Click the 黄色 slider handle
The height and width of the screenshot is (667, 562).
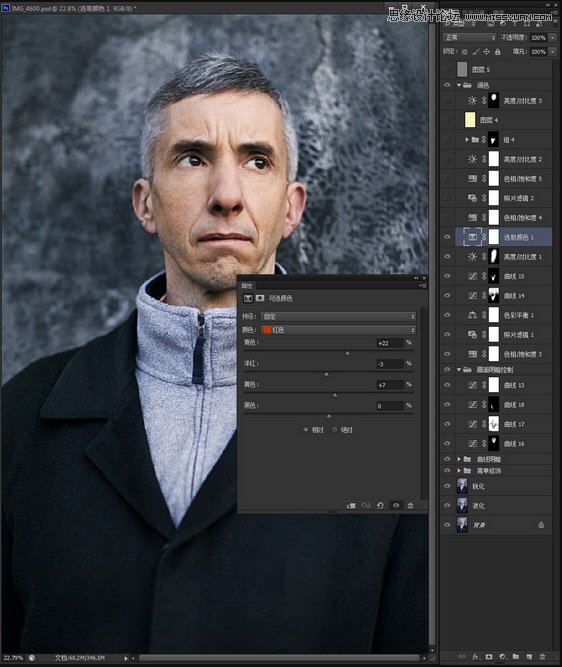[x=335, y=395]
